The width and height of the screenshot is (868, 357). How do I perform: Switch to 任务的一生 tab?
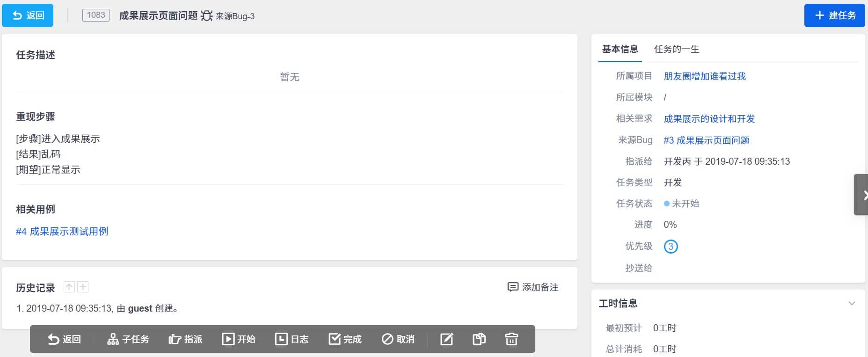point(676,49)
